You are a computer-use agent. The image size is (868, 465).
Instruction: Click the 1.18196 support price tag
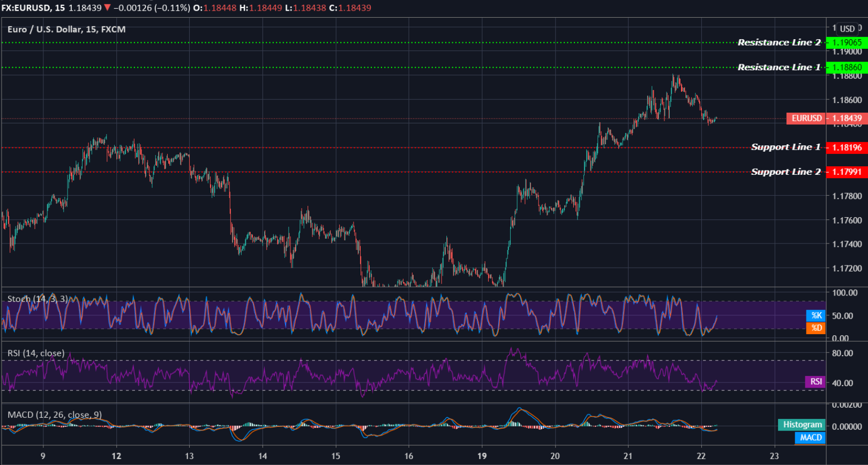tap(847, 147)
